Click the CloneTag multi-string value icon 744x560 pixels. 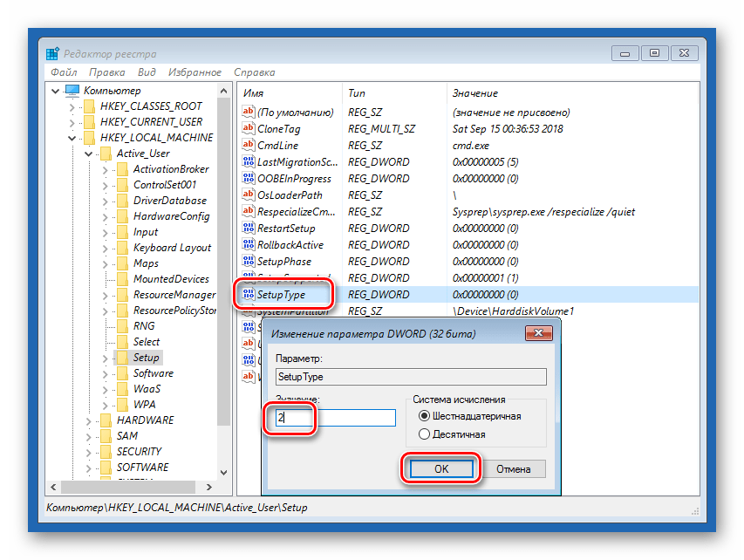[249, 129]
